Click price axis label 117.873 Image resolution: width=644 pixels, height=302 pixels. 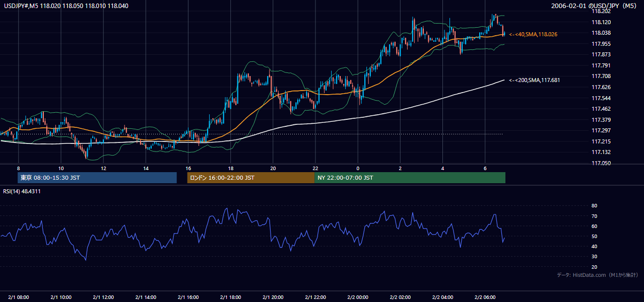[602, 54]
